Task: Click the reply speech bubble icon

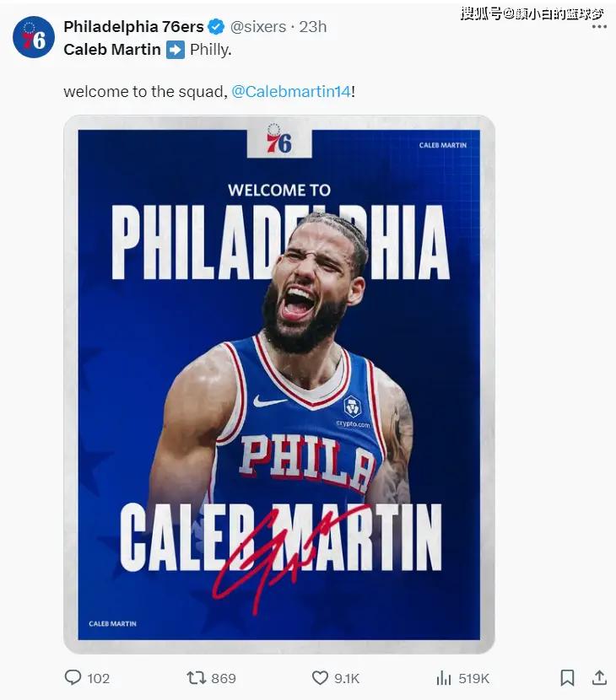Action: click(73, 678)
